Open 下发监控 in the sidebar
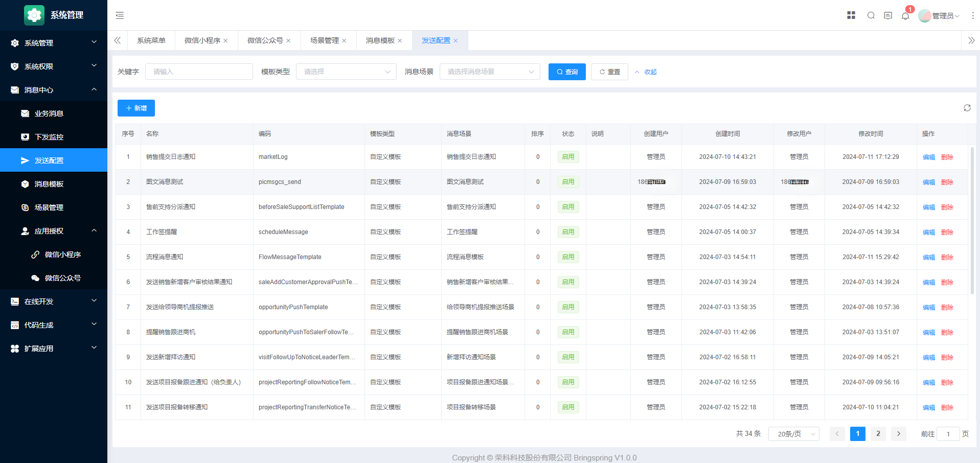This screenshot has width=980, height=463. click(49, 137)
